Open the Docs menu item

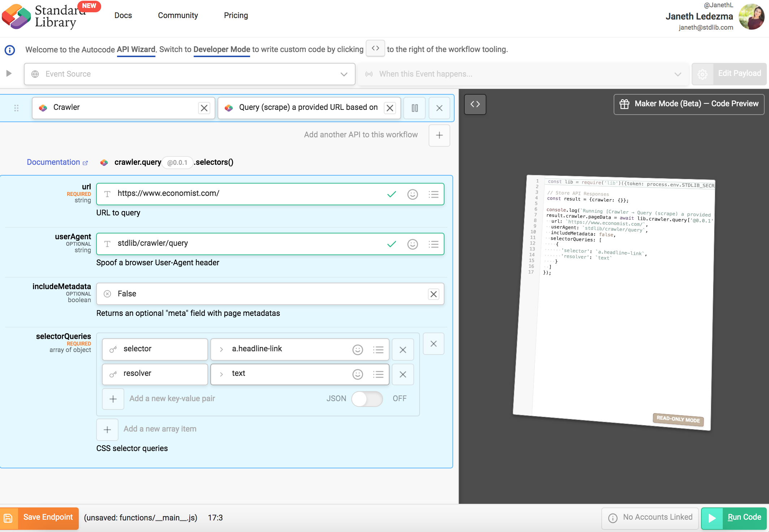[123, 15]
